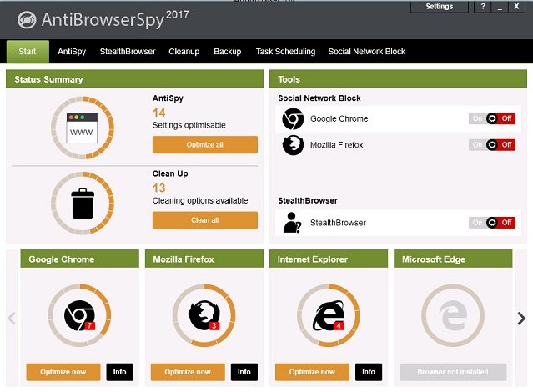Click the Internet Explorer icon with badge 4
The width and height of the screenshot is (533, 392).
click(x=329, y=315)
